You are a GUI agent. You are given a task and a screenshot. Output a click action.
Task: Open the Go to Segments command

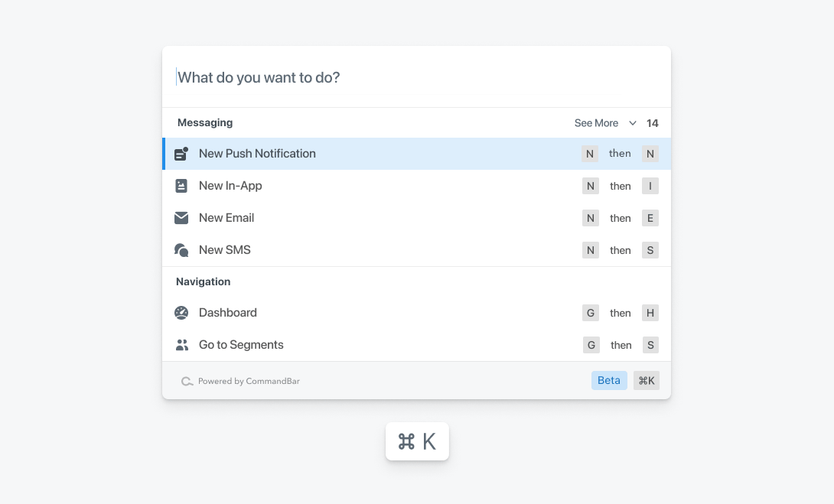pos(416,345)
